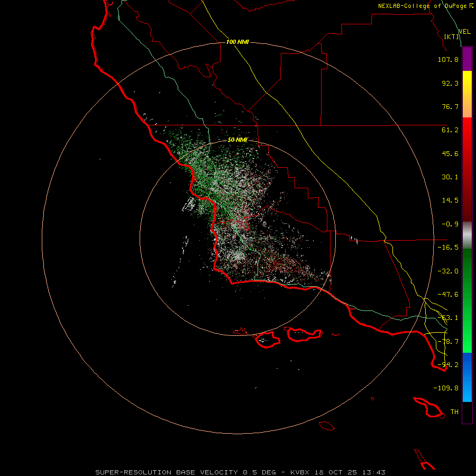The height and width of the screenshot is (476, 476).
Task: Click the -32.0 scale value
Action: 448,271
